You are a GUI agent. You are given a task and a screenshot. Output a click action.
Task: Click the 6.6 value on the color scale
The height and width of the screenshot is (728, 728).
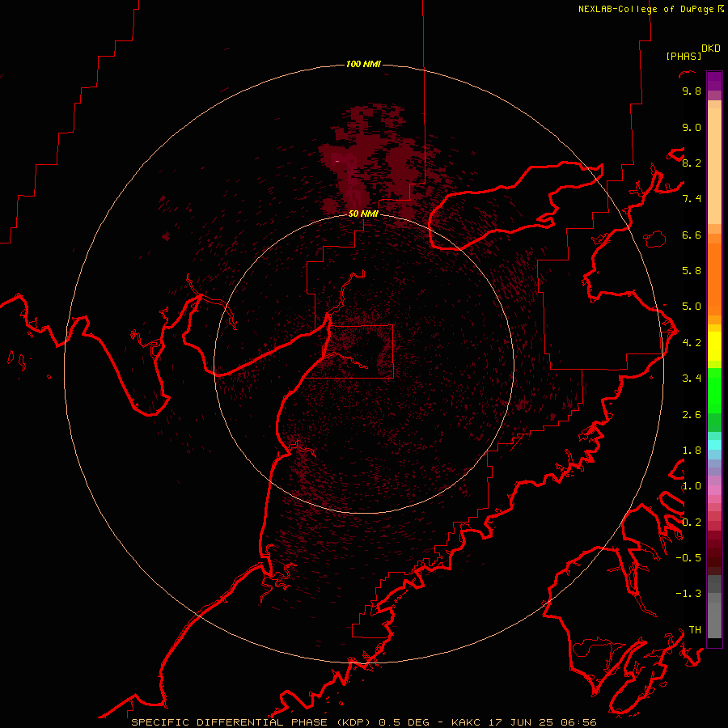(x=692, y=235)
